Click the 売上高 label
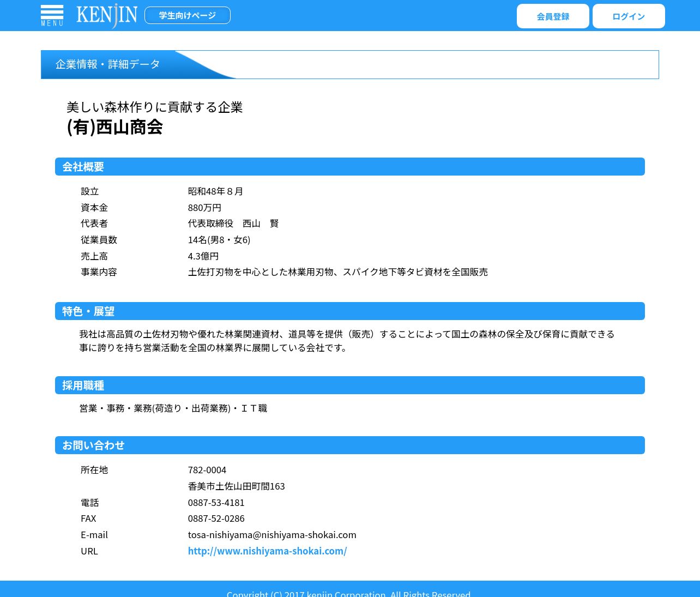This screenshot has width=700, height=597. tap(94, 256)
